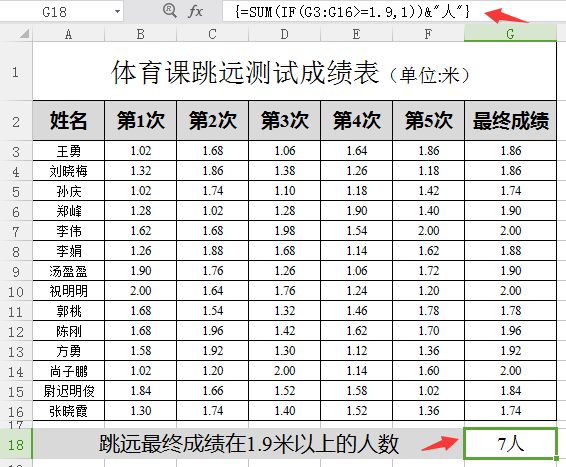Select the name cell 尉迟明俊
Image resolution: width=566 pixels, height=467 pixels.
point(69,391)
